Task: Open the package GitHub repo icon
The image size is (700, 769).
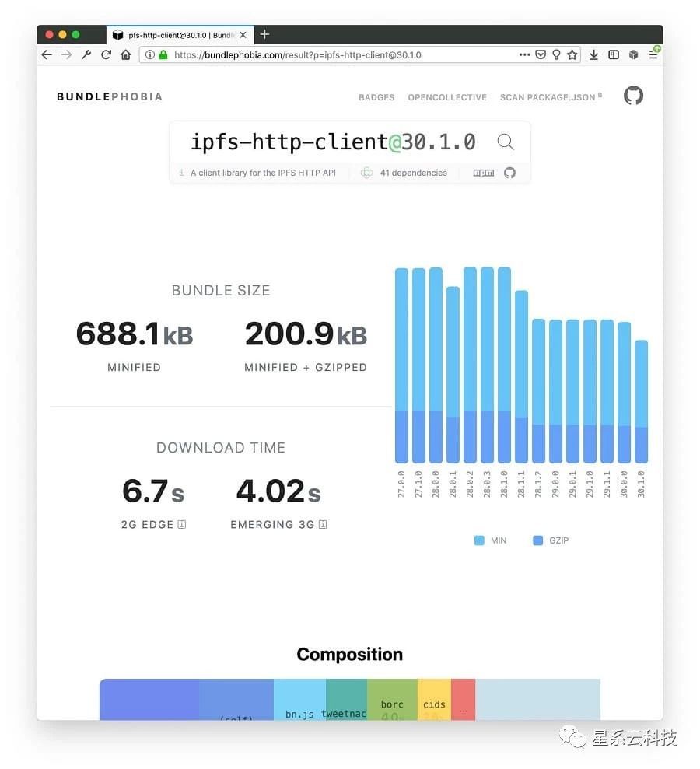Action: (509, 173)
